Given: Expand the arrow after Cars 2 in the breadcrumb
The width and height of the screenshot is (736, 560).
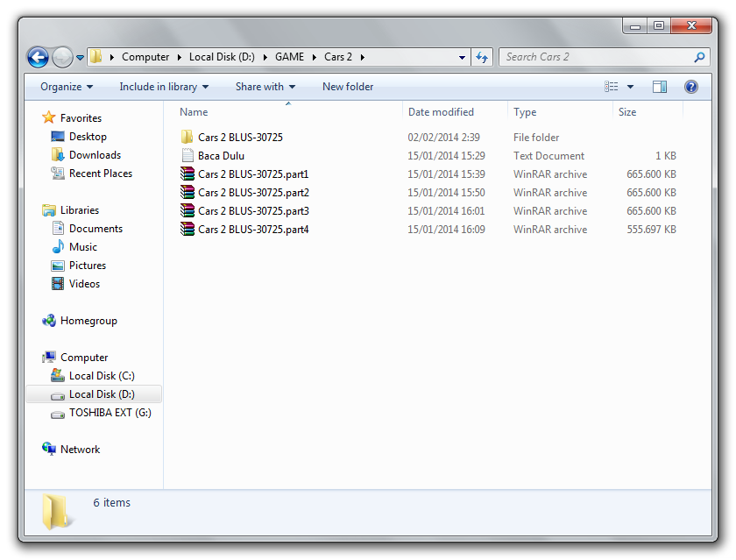Looking at the screenshot, I should [363, 57].
